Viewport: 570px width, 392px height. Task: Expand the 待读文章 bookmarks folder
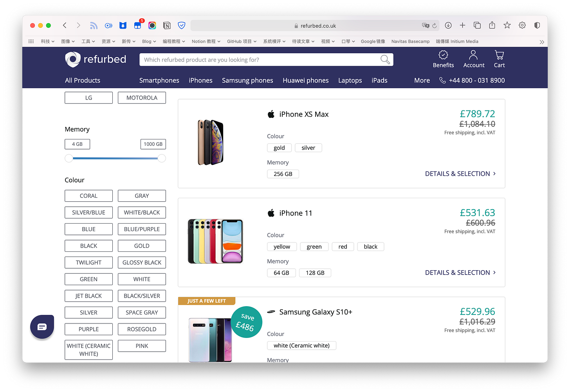303,42
